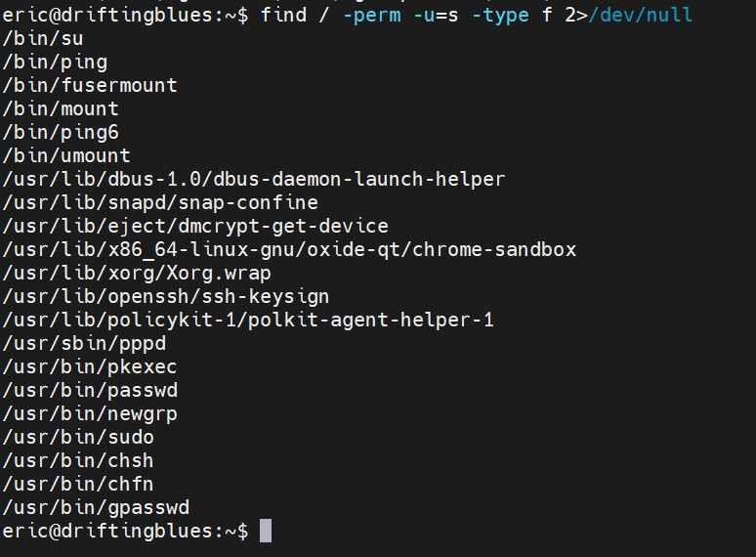Click the /bin/ping6 line
Screen dimensions: 756x557
coord(61,133)
